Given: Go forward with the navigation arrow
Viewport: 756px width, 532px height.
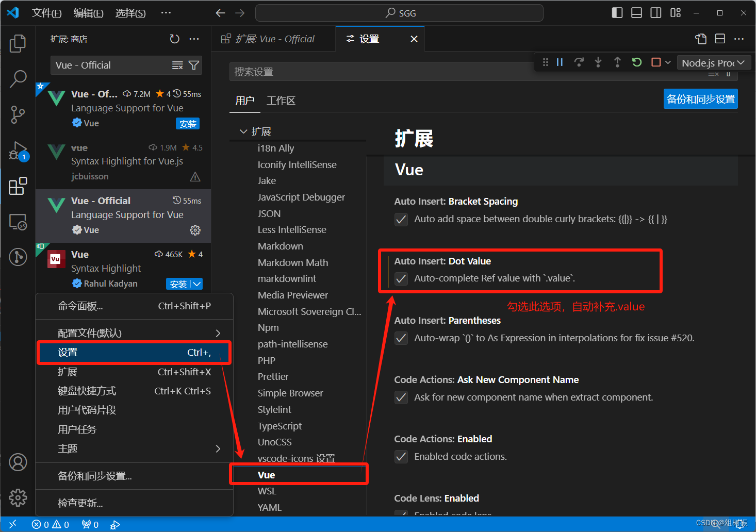Looking at the screenshot, I should (240, 13).
